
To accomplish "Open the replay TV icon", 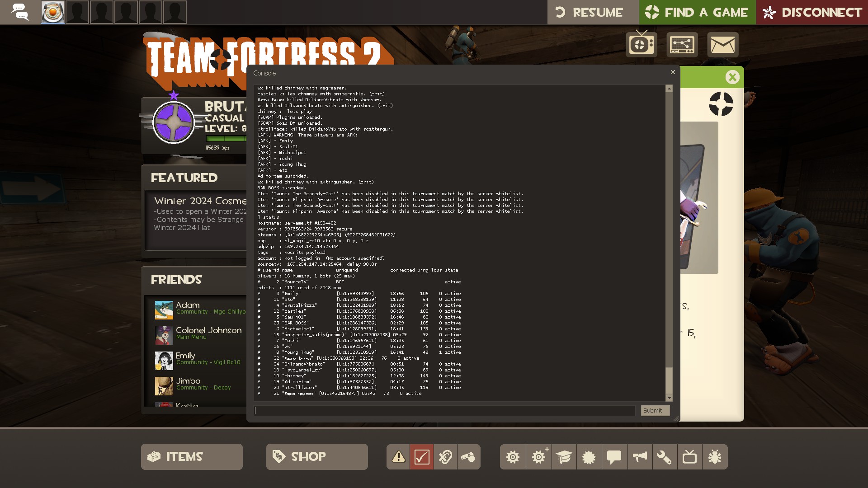I will pos(689,457).
